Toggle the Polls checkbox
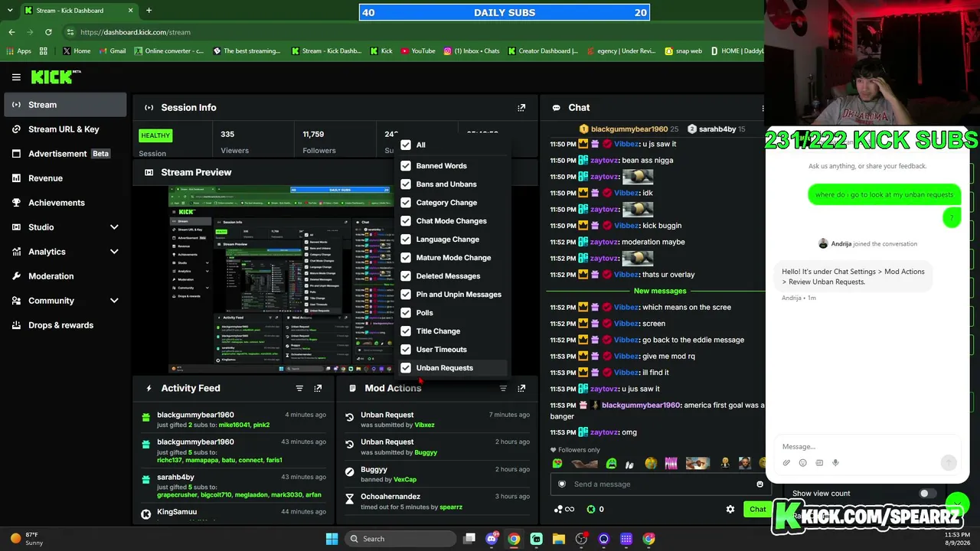980x551 pixels. [406, 313]
